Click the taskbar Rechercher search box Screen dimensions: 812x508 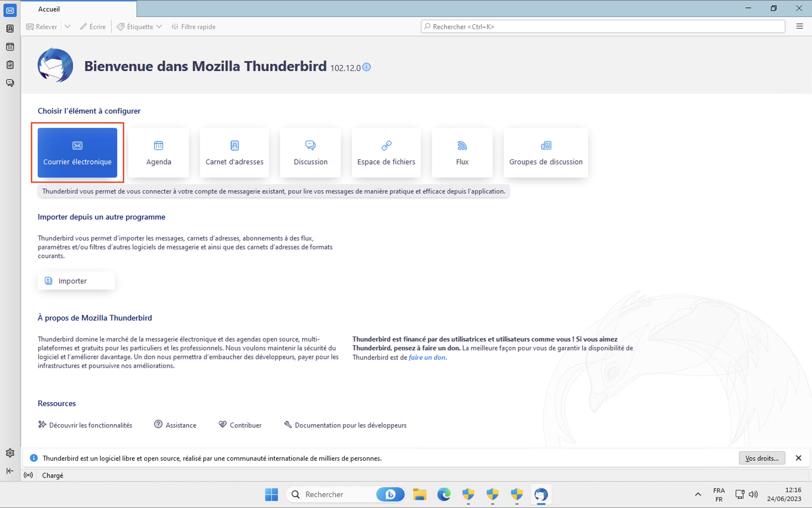click(345, 494)
